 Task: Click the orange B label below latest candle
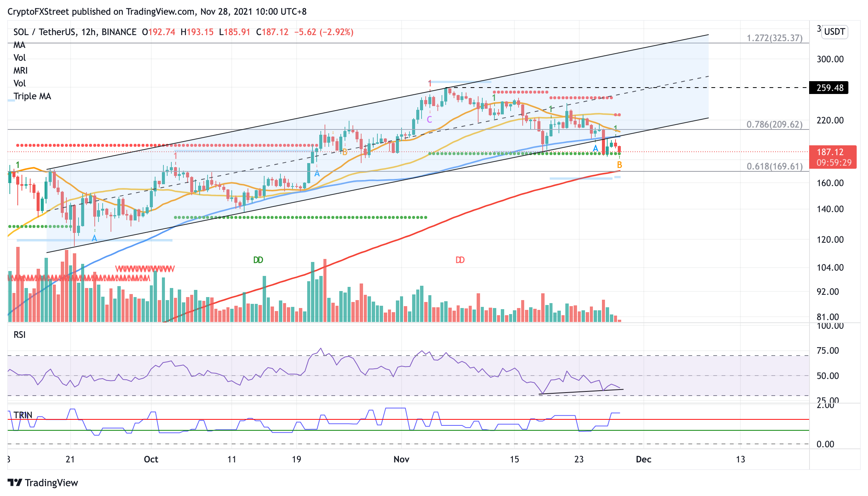(x=619, y=165)
